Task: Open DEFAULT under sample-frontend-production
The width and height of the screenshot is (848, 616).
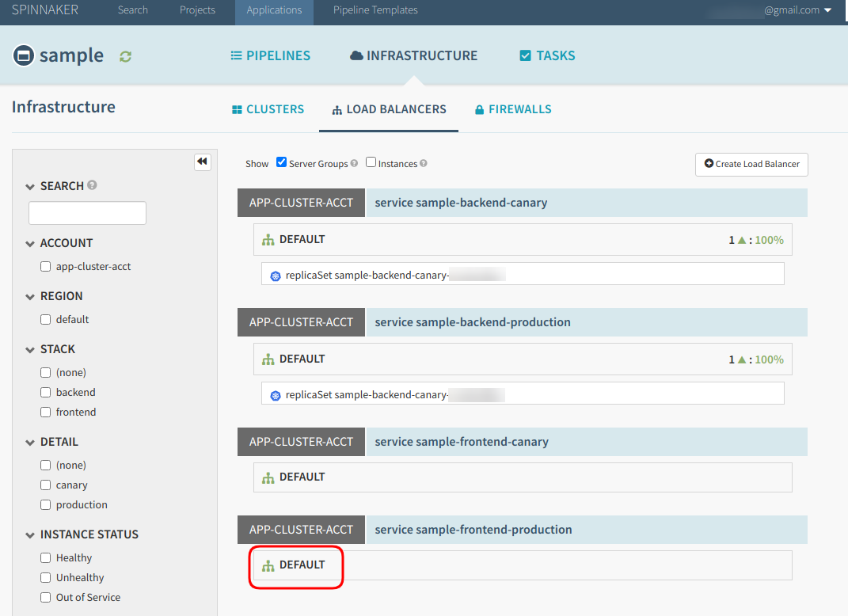Action: click(x=296, y=565)
